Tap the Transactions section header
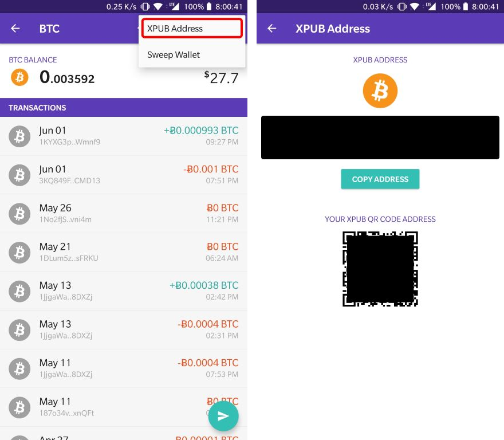 (124, 108)
